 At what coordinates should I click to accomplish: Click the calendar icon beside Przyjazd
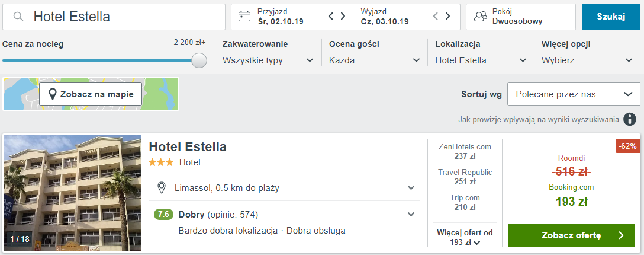[244, 17]
